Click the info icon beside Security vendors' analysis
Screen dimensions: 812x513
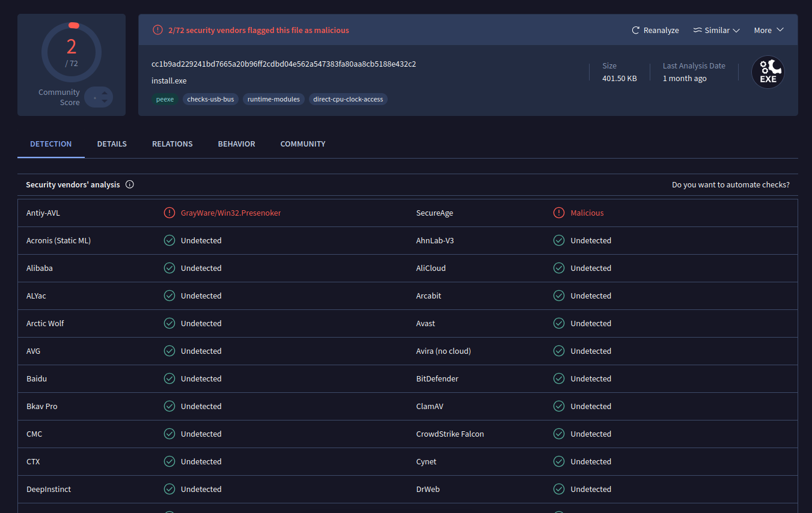130,184
